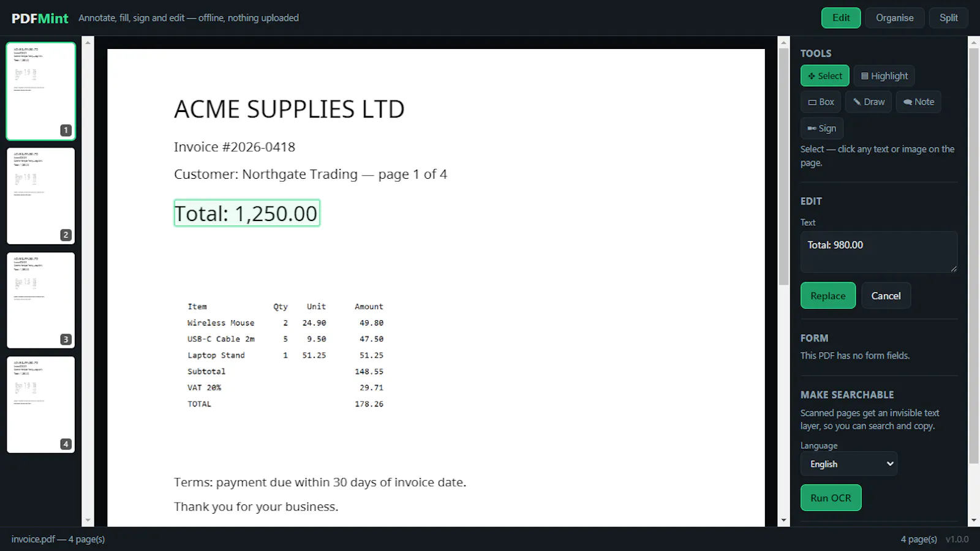
Task: Open page 1 thumbnail
Action: coord(41,91)
